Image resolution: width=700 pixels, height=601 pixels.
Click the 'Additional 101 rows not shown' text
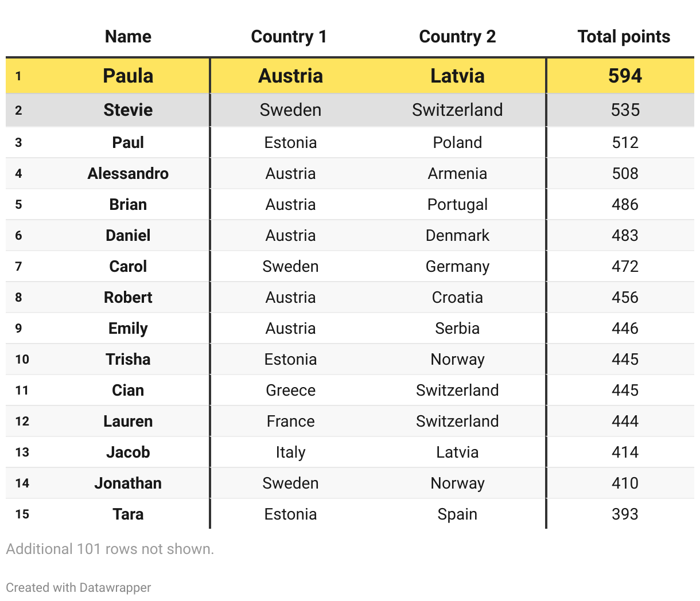point(110,549)
